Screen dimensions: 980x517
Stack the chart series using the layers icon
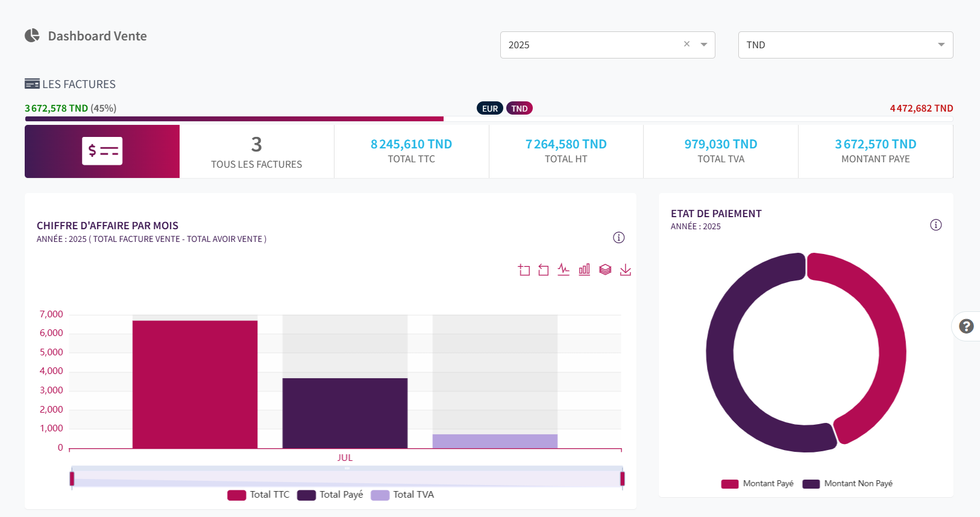[x=605, y=270]
